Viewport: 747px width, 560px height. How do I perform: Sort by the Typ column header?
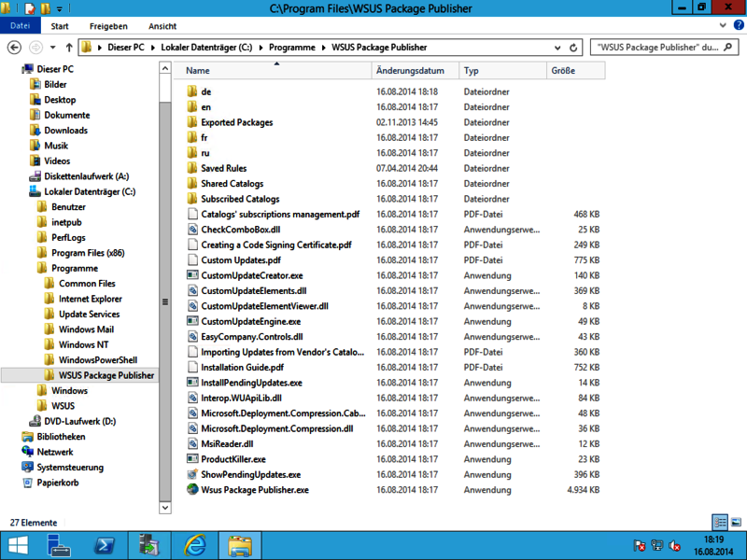pyautogui.click(x=502, y=71)
